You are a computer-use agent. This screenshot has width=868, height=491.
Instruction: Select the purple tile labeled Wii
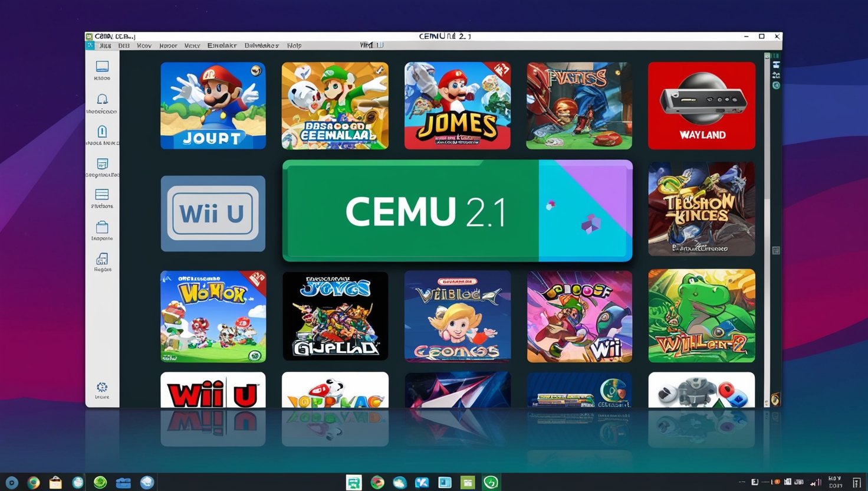click(x=579, y=316)
